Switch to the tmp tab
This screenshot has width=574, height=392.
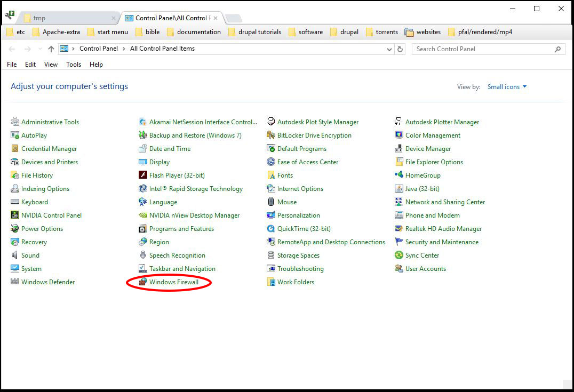pyautogui.click(x=68, y=18)
